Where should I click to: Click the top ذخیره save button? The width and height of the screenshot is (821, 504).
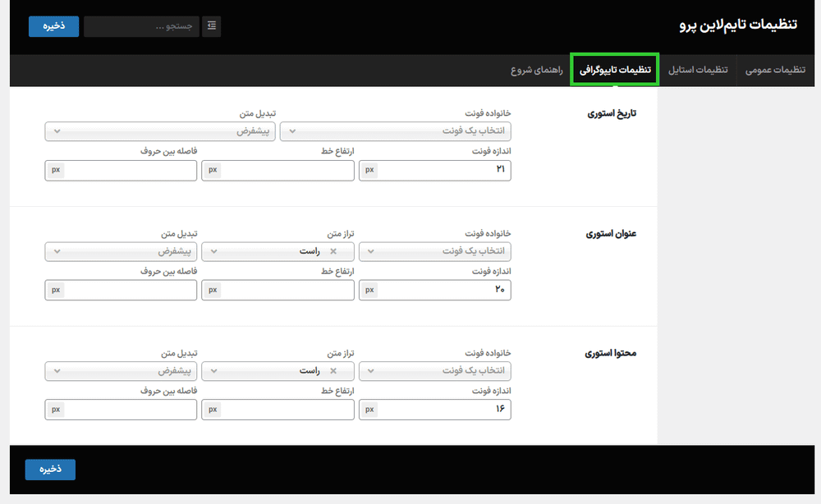[x=54, y=26]
